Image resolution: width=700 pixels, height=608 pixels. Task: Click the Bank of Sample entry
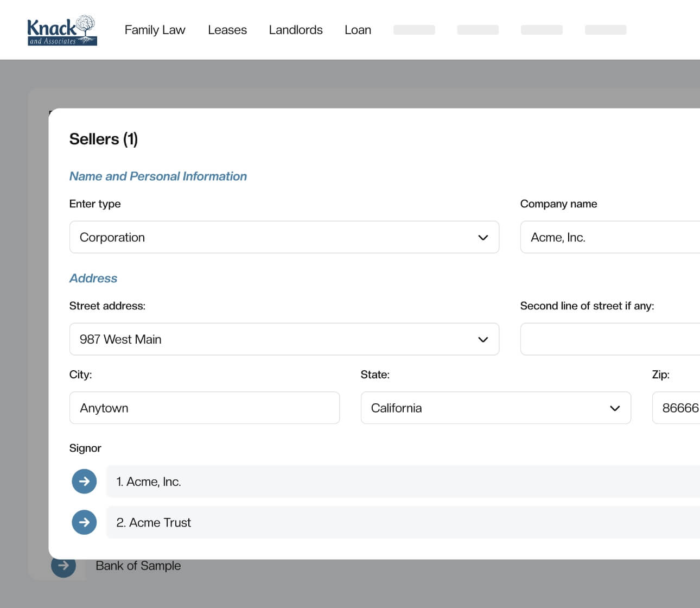(138, 566)
